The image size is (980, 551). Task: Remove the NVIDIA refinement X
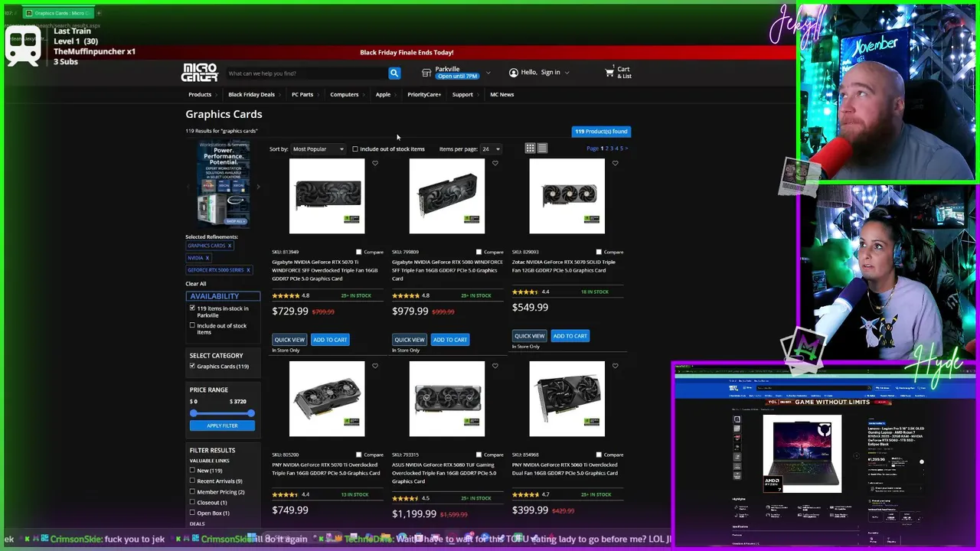point(207,258)
